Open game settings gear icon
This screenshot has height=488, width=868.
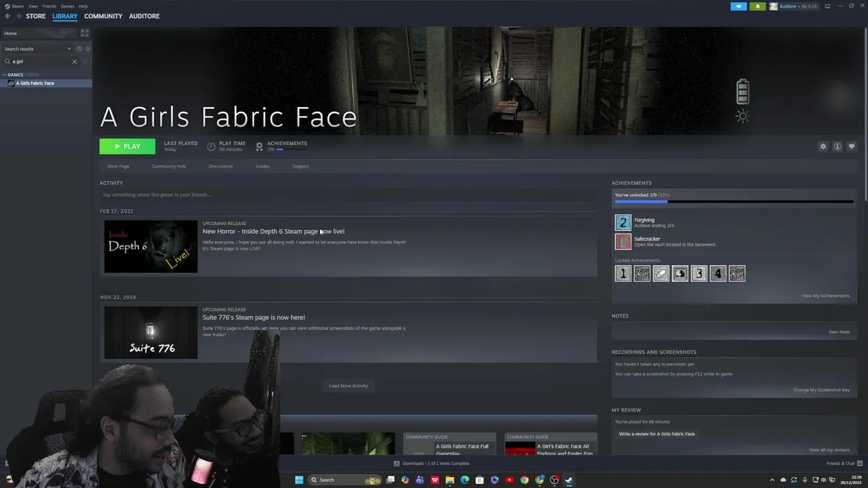click(x=823, y=146)
